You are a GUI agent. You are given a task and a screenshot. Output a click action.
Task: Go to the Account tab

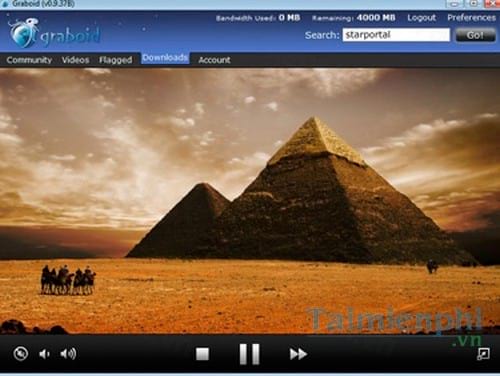coord(214,60)
